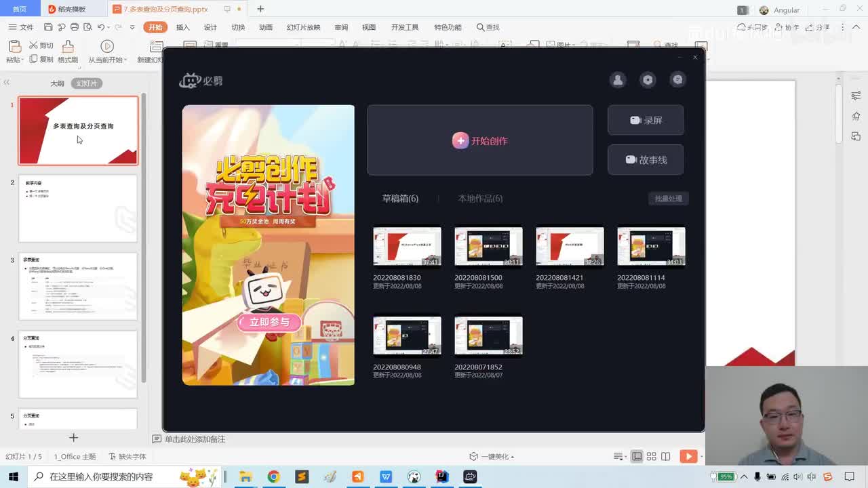Switch slide panel to 大纲 outline view

click(57, 83)
